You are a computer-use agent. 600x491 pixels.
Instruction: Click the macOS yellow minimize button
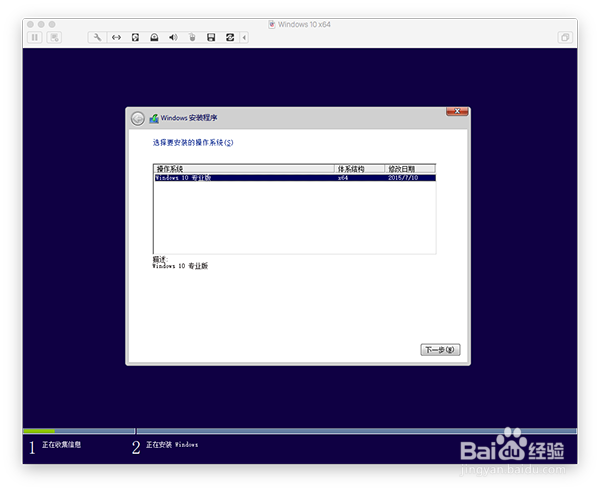coord(41,24)
